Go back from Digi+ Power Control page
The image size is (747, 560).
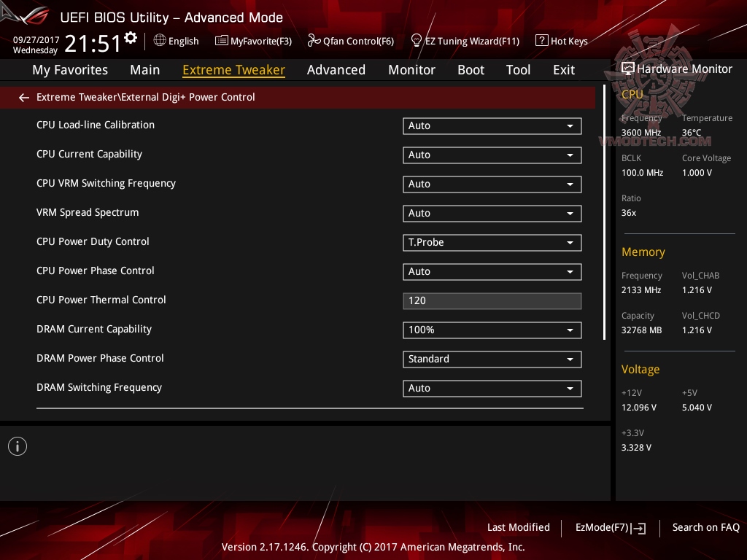tap(23, 97)
